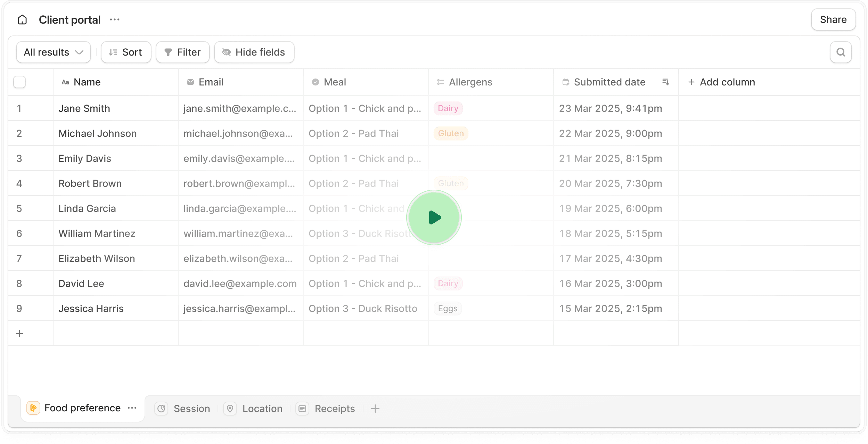Click the Share button

[833, 19]
